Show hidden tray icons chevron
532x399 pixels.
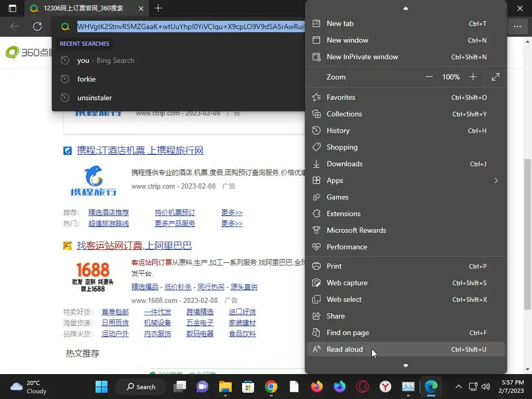click(x=458, y=387)
